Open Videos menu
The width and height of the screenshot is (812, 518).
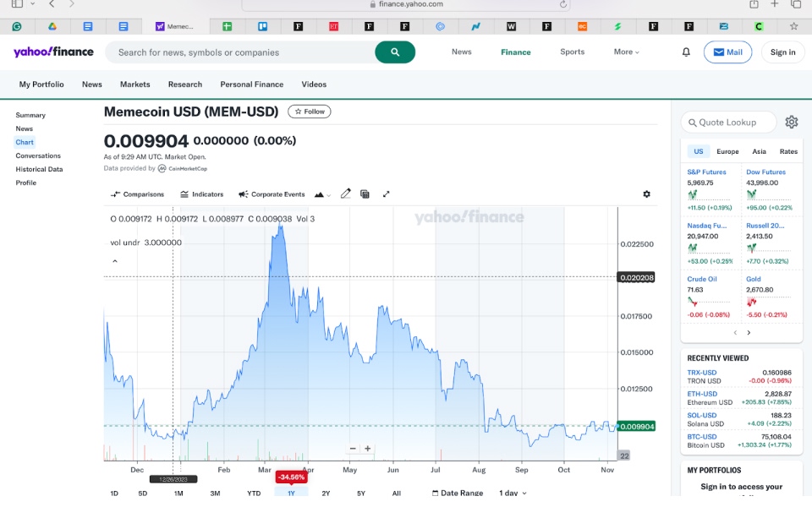coord(314,85)
